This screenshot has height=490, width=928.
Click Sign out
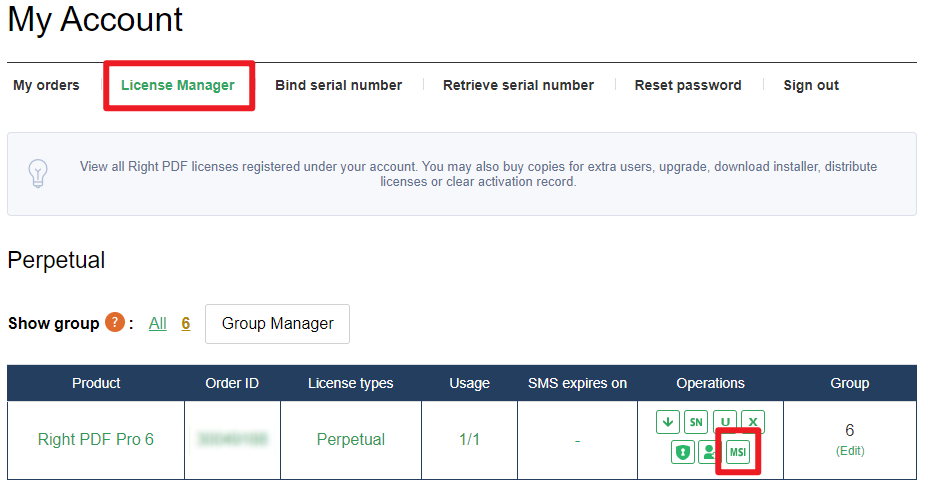(811, 85)
